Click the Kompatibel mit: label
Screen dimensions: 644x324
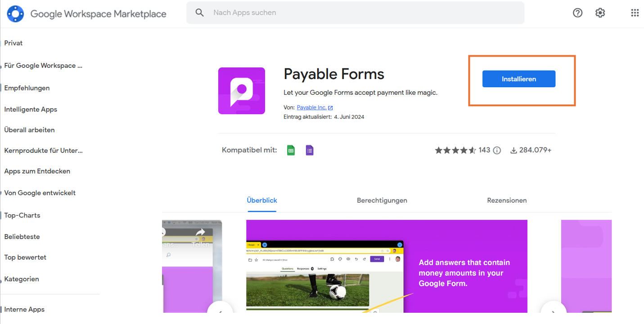[x=249, y=150]
